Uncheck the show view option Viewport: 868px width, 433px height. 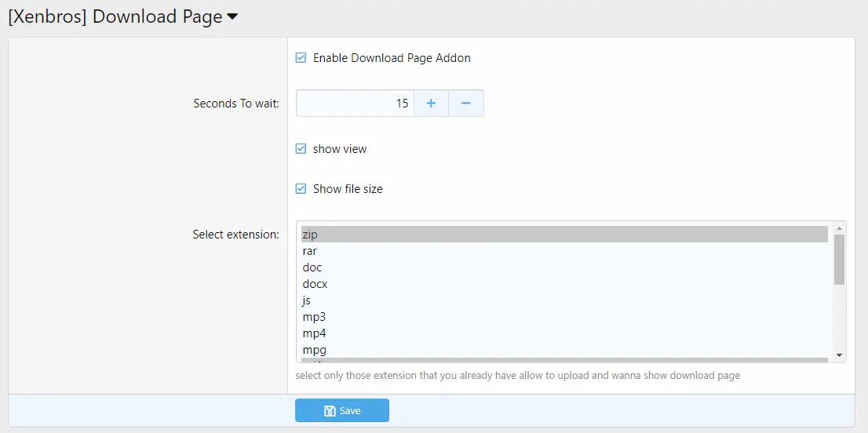(301, 149)
